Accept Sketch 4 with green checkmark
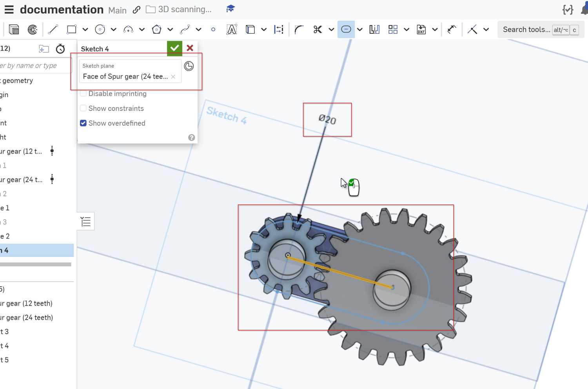The width and height of the screenshot is (588, 389). click(x=174, y=48)
